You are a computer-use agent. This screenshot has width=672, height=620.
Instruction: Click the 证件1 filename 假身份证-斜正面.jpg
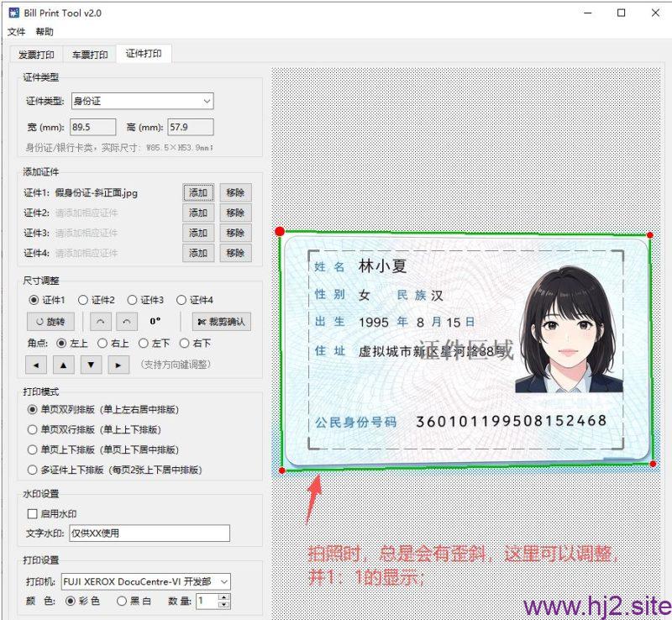tap(97, 193)
